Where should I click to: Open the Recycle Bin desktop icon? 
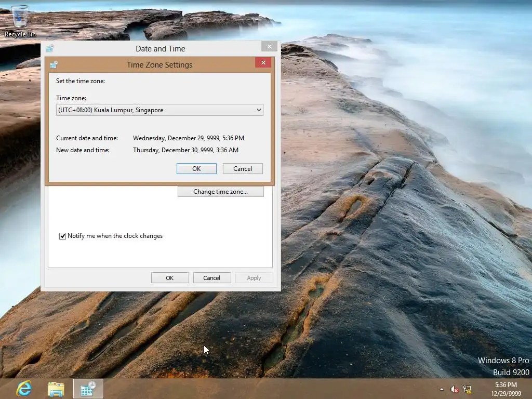tap(20, 21)
